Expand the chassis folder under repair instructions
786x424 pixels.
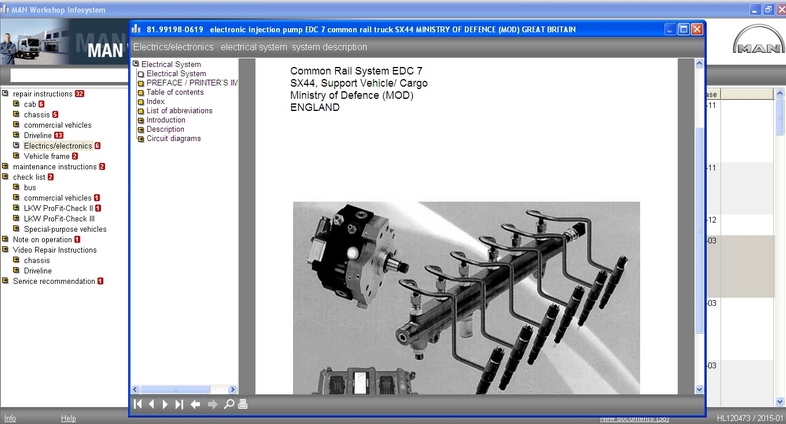pos(16,114)
